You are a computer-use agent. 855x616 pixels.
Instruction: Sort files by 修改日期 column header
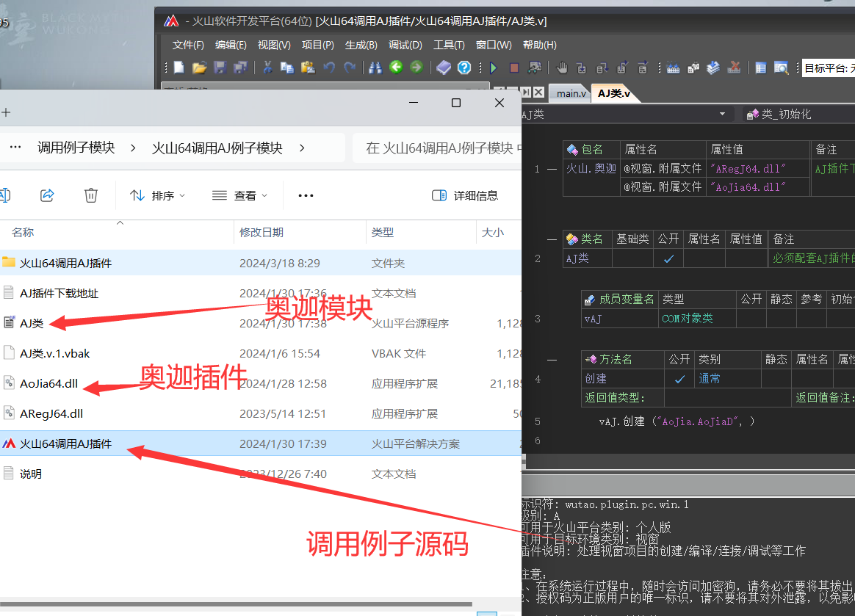click(x=261, y=232)
